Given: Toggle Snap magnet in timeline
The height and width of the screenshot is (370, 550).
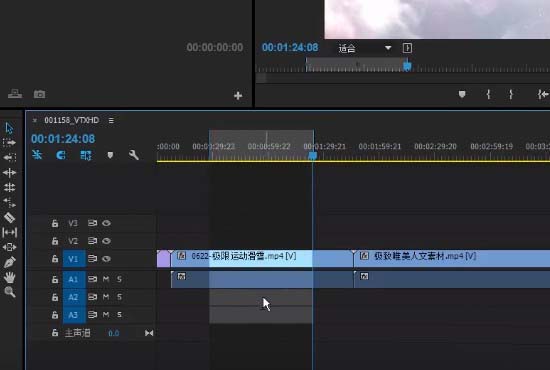Looking at the screenshot, I should 61,155.
